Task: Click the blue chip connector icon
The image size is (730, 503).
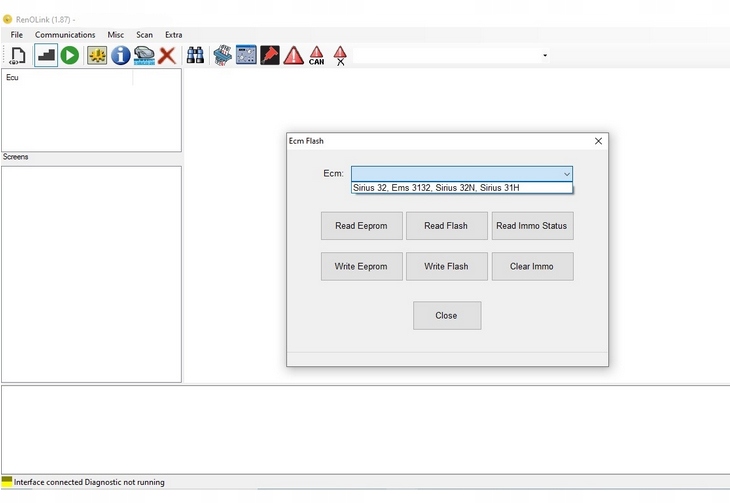Action: pos(223,55)
